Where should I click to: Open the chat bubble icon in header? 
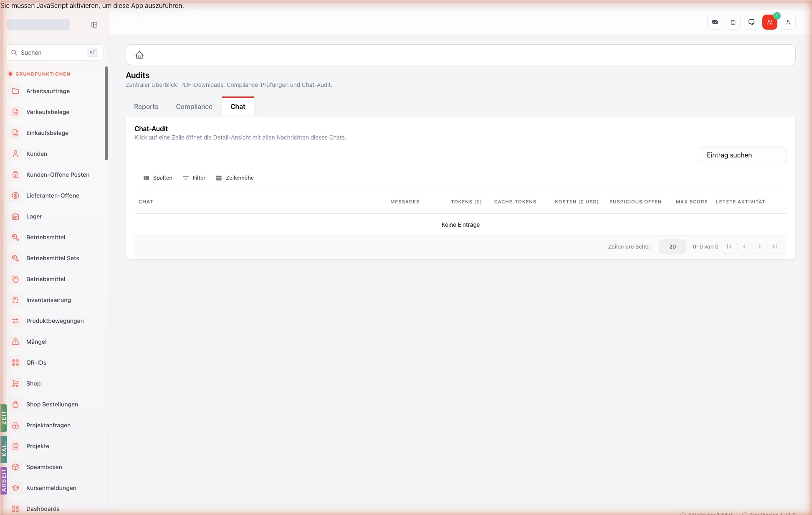point(751,22)
